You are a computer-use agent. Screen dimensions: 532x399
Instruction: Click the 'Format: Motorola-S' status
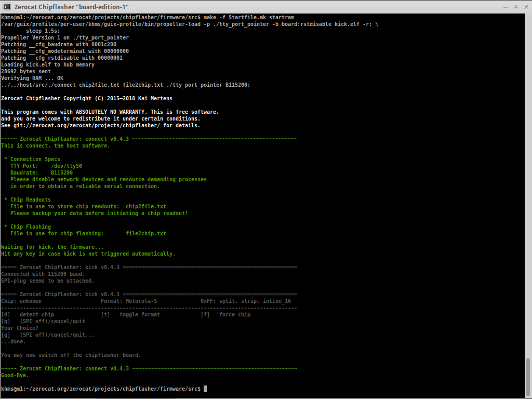(129, 301)
